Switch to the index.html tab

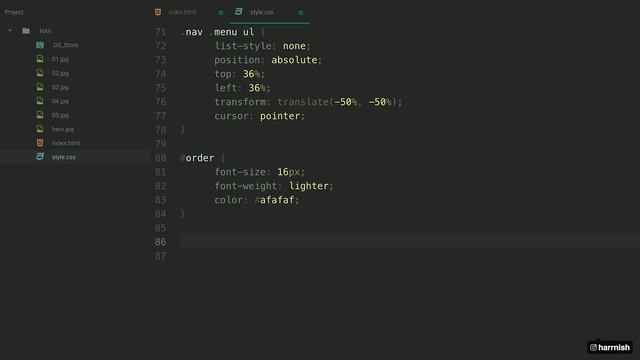[182, 12]
